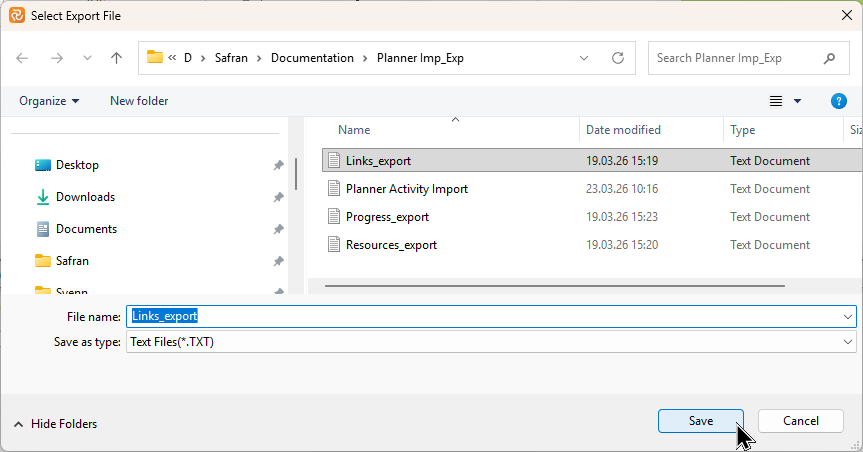Open the Save as type combo box

coord(491,342)
